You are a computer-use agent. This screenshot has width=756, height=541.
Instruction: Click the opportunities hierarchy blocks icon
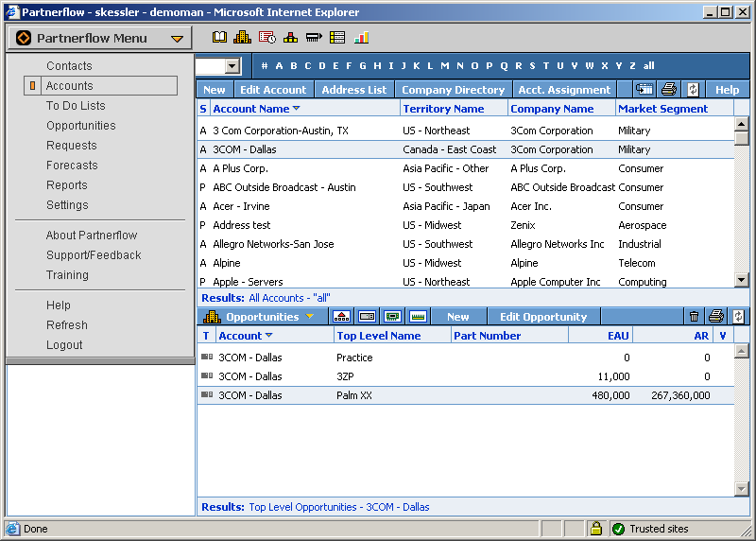pyautogui.click(x=290, y=37)
